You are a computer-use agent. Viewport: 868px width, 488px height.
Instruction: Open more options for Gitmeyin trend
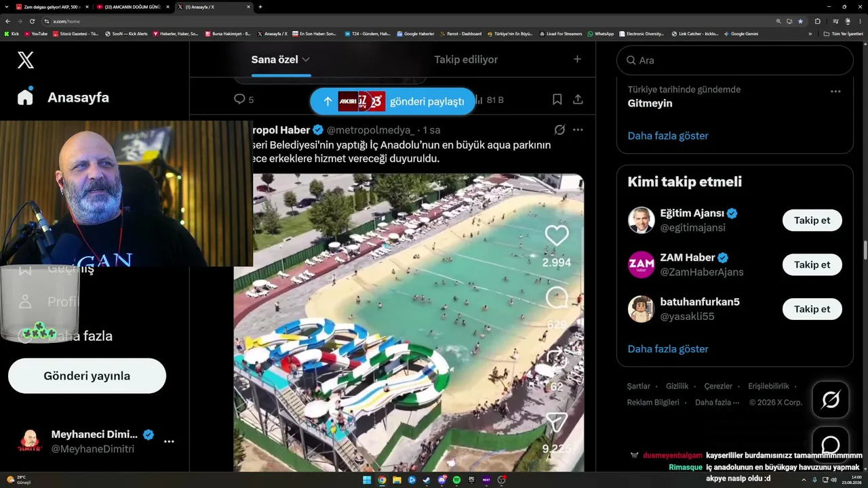tap(835, 91)
